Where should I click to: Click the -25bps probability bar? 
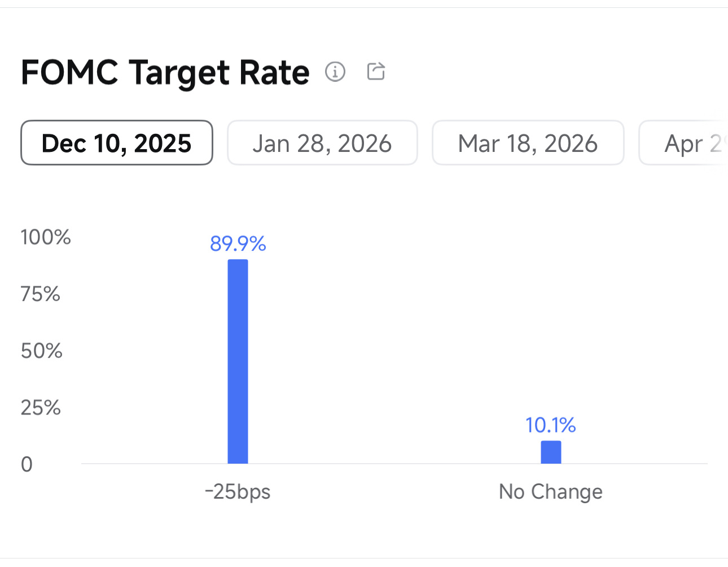point(238,361)
